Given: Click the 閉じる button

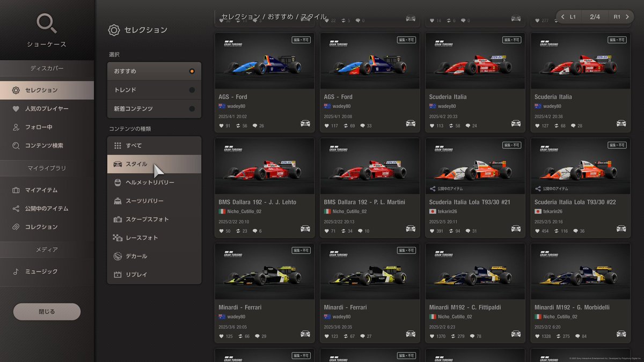Looking at the screenshot, I should point(47,312).
